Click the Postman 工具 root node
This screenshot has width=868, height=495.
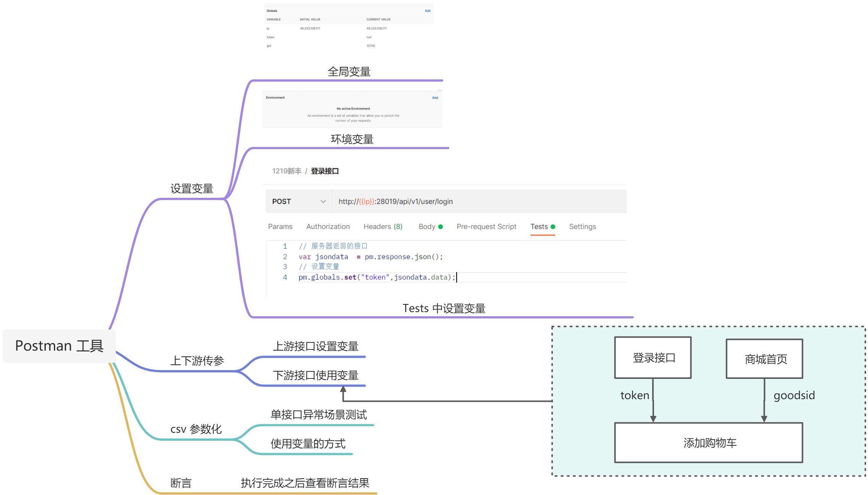(x=59, y=346)
